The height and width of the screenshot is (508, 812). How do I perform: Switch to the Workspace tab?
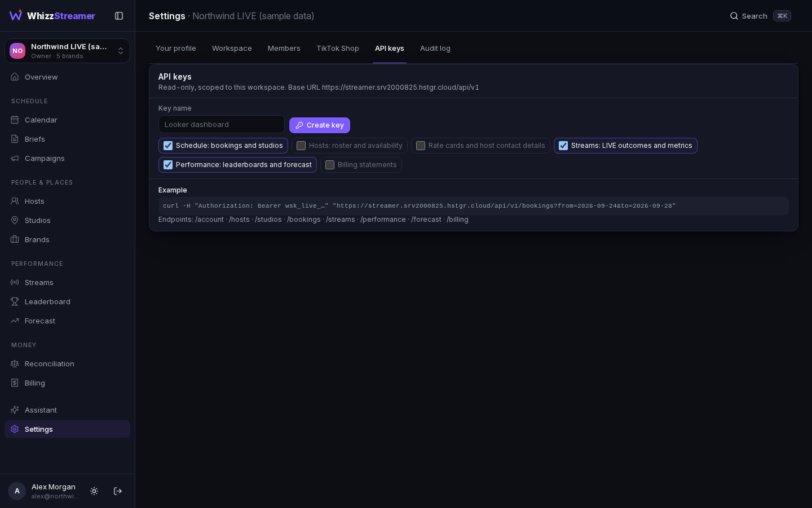pyautogui.click(x=232, y=49)
